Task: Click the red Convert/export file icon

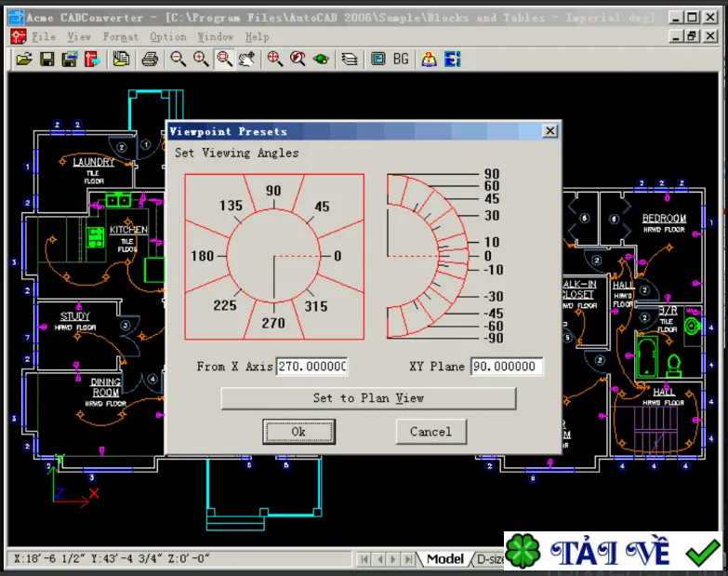Action: click(x=92, y=59)
